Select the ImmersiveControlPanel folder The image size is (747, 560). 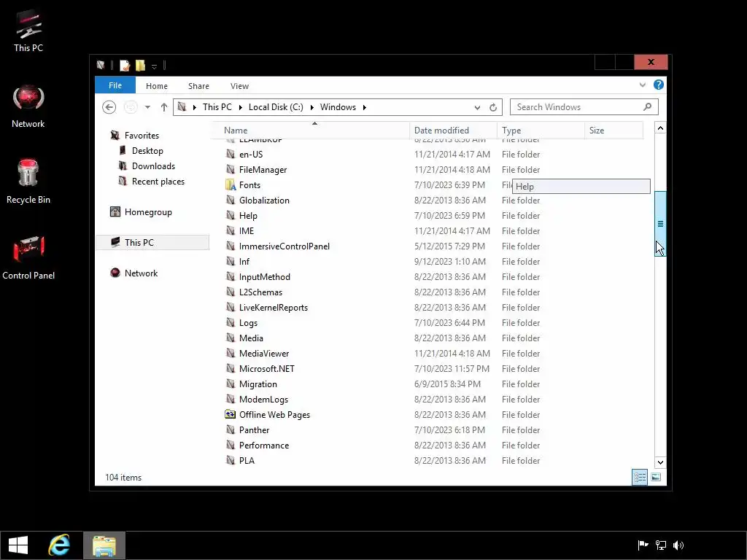(284, 246)
